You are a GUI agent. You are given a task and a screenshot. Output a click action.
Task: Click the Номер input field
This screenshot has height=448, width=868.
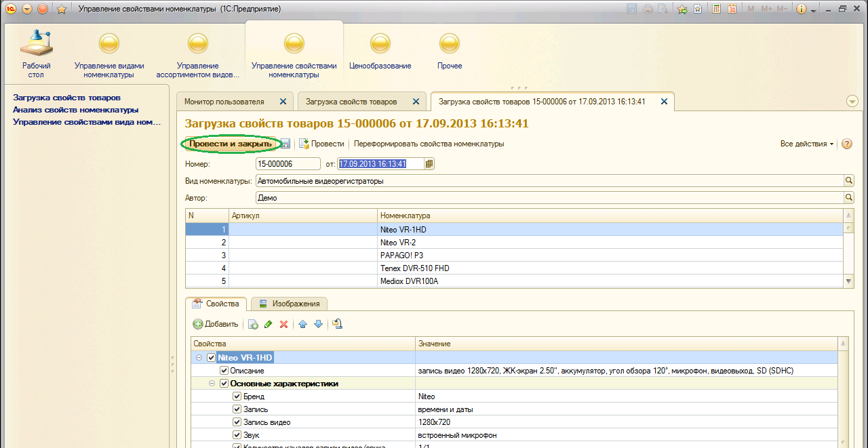(x=288, y=164)
